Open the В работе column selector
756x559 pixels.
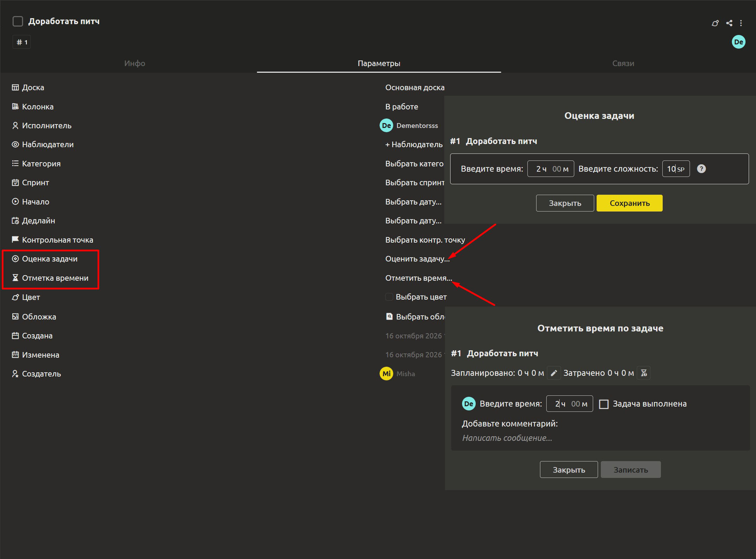pos(402,107)
